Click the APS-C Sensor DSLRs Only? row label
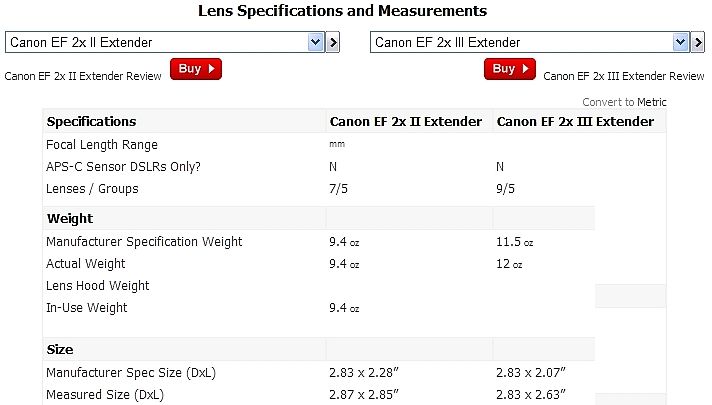The width and height of the screenshot is (712, 405). point(123,166)
